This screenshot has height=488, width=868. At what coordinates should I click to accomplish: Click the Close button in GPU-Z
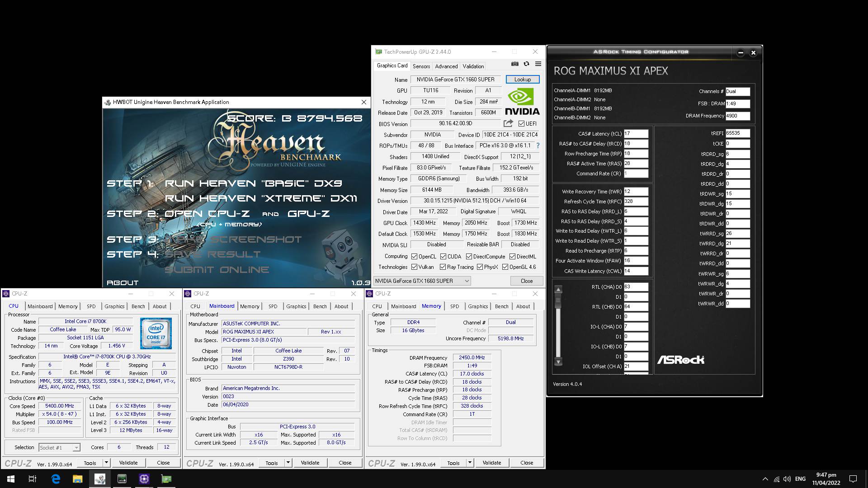(x=527, y=281)
